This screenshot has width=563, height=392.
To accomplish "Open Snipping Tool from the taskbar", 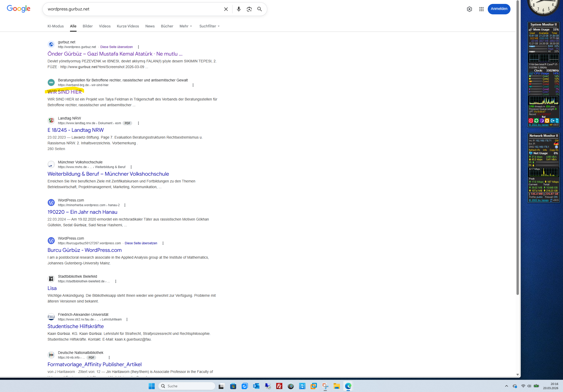I will (325, 386).
